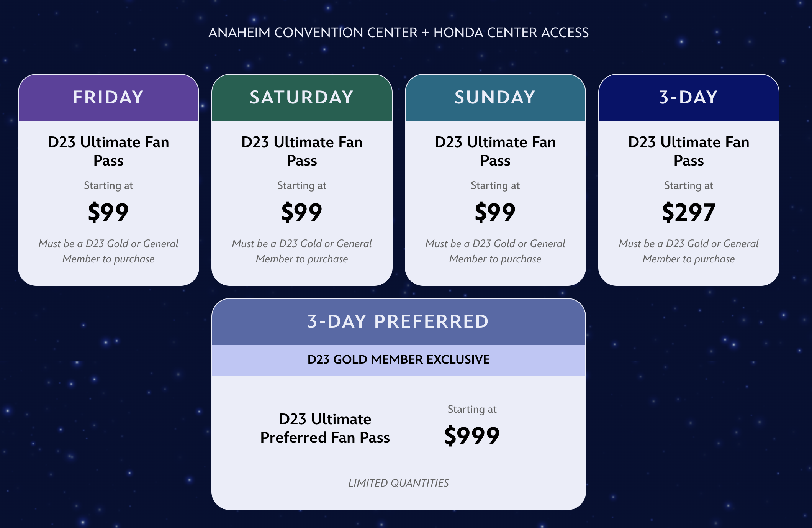812x528 pixels.
Task: Click the LIMITED QUANTITIES notice
Action: [398, 483]
